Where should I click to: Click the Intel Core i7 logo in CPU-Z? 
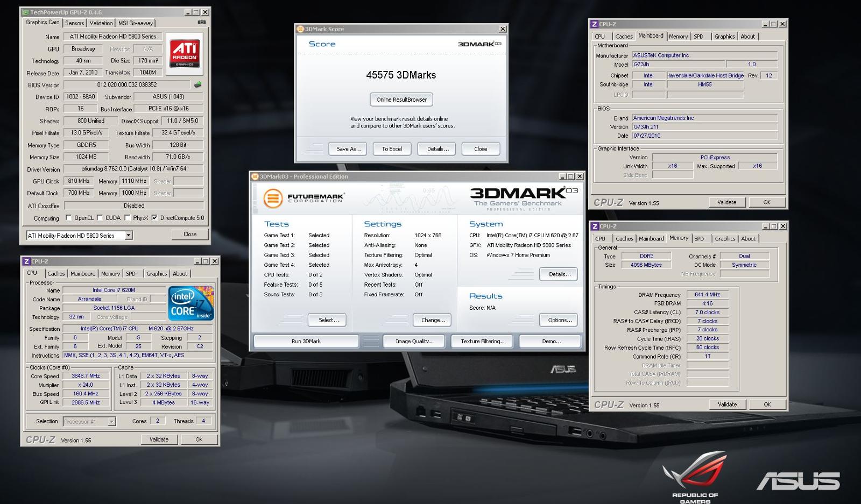(x=192, y=303)
